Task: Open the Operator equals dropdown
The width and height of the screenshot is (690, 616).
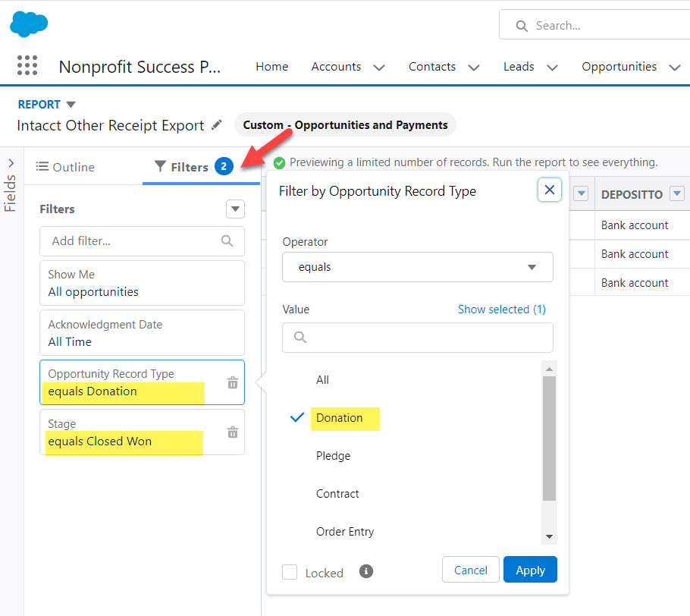Action: [x=417, y=267]
